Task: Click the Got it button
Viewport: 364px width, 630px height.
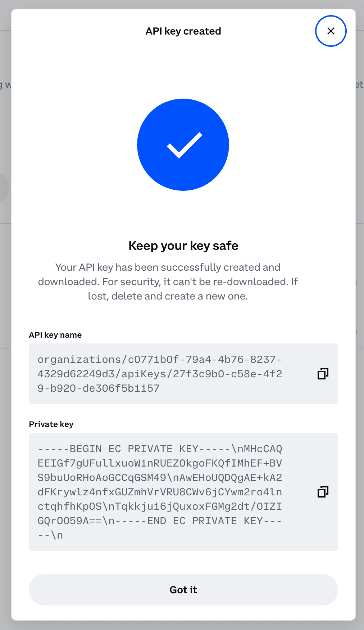Action: 183,590
